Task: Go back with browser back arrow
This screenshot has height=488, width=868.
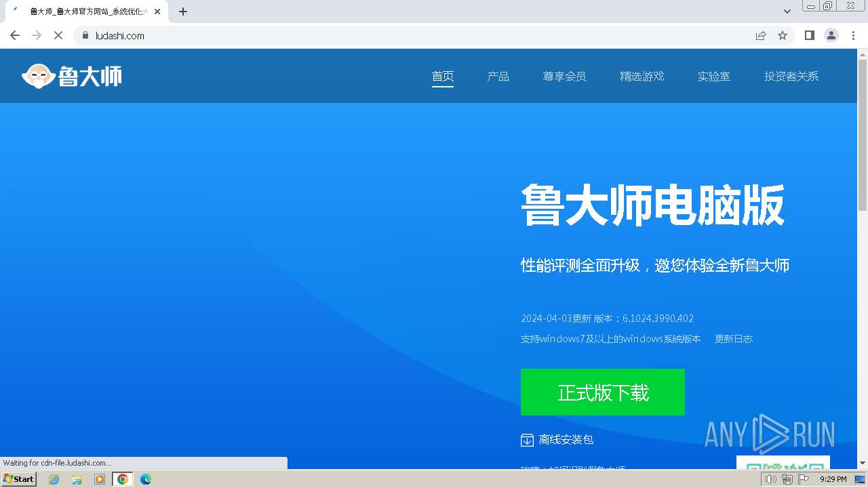Action: tap(15, 35)
